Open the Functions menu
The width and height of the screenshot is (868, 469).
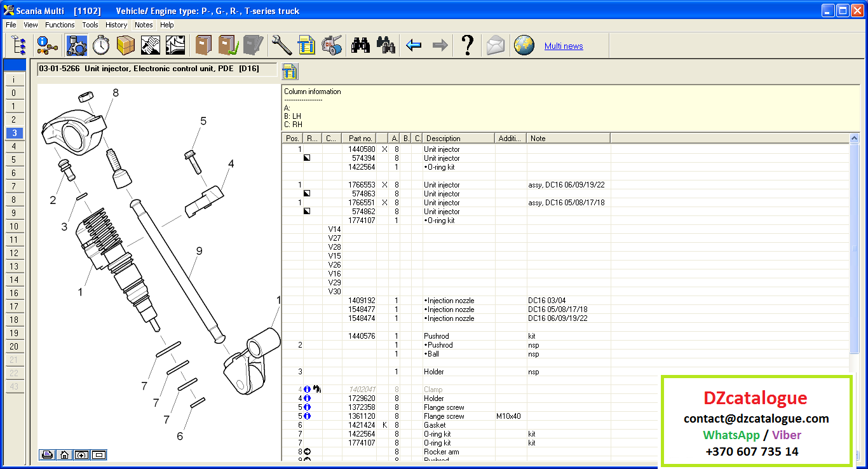60,25
